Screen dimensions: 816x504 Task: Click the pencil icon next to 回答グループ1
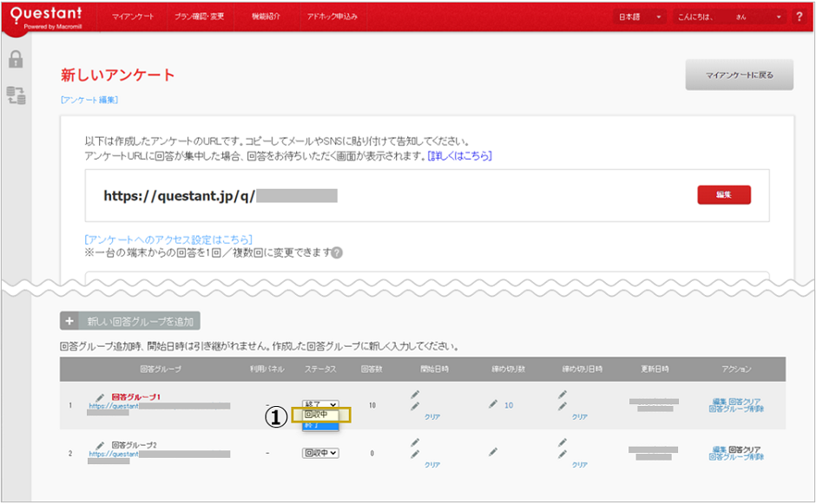(x=100, y=396)
